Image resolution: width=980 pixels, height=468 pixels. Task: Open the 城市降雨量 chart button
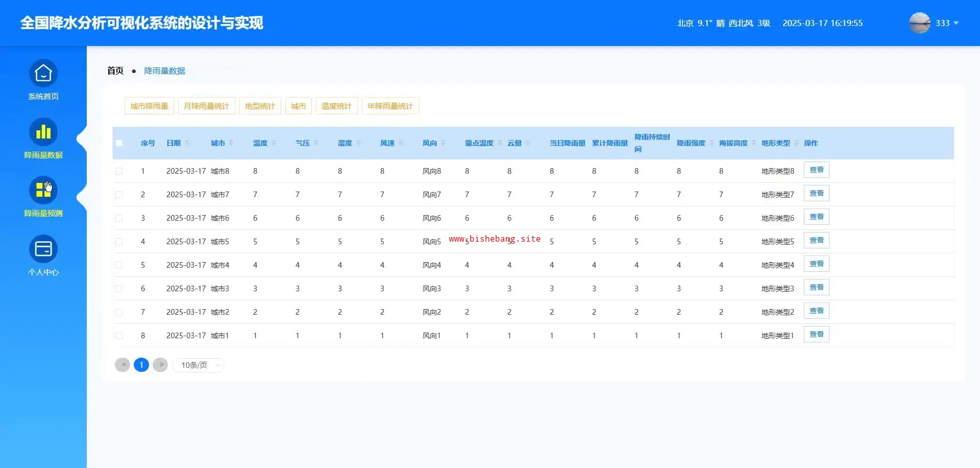point(149,106)
